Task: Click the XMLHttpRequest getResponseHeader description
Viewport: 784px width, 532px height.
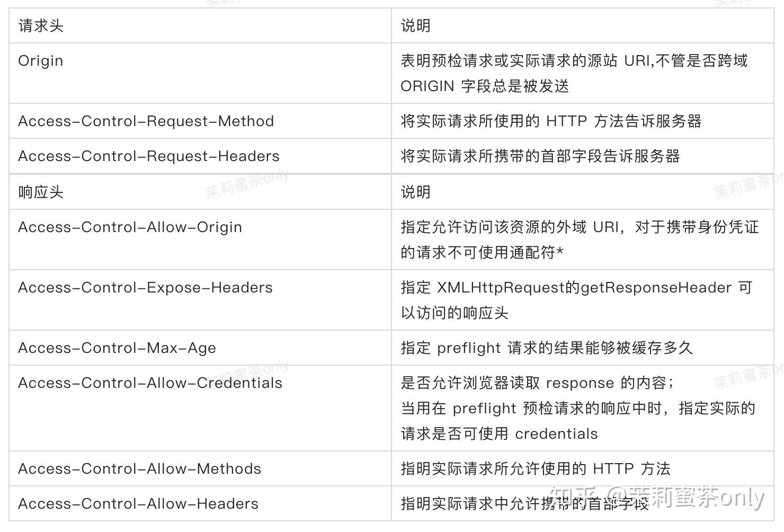Action: pos(576,300)
